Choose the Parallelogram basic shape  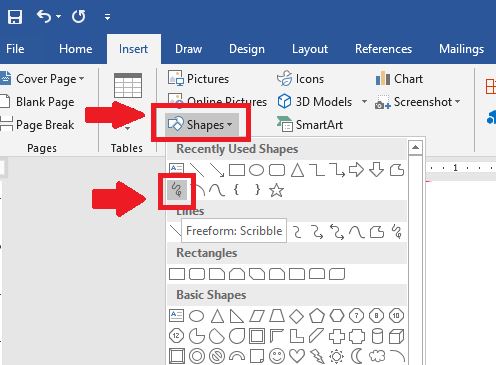pos(257,316)
